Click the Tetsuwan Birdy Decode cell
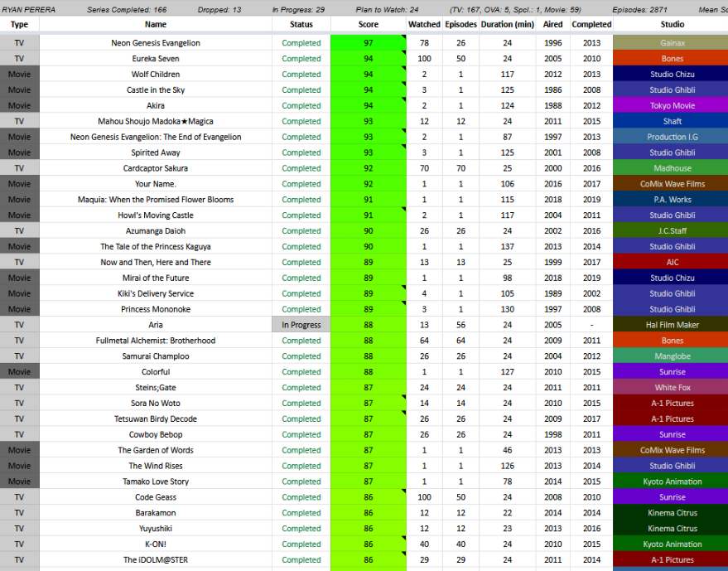This screenshot has height=571, width=728. click(156, 419)
